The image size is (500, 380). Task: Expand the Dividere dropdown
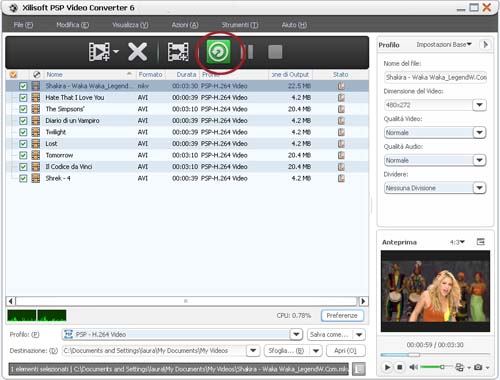(x=479, y=188)
